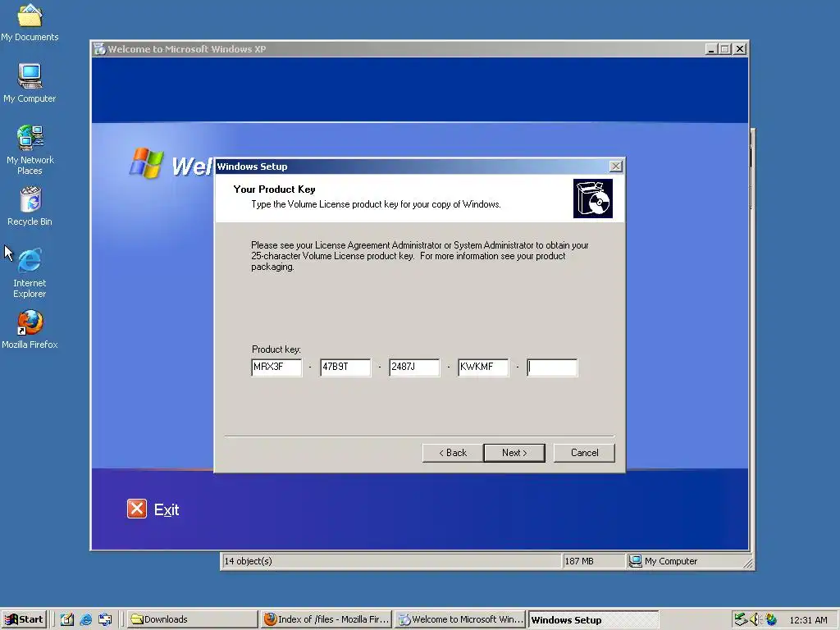Click the Your Product Key heading
Viewport: 840px width, 630px height.
tap(274, 189)
